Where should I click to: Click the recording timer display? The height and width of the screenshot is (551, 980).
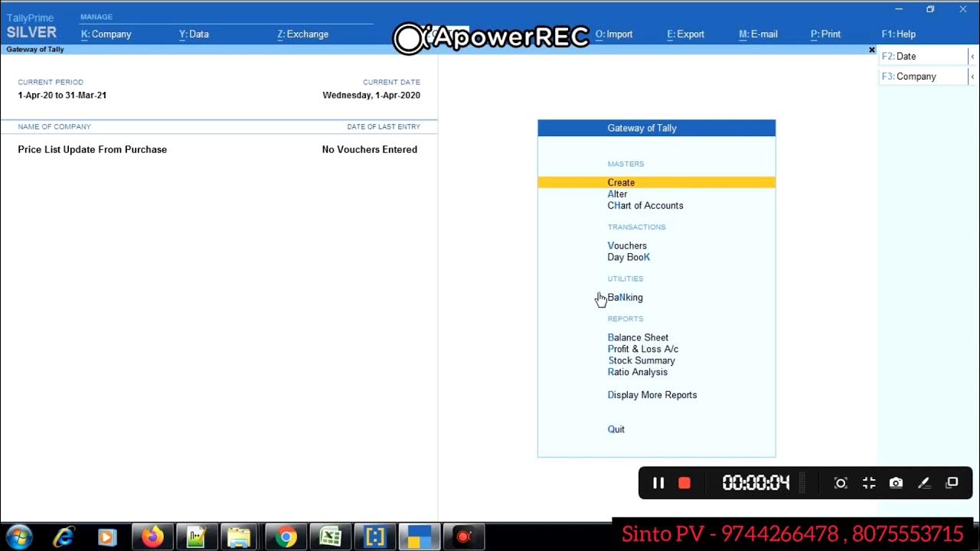pos(756,483)
